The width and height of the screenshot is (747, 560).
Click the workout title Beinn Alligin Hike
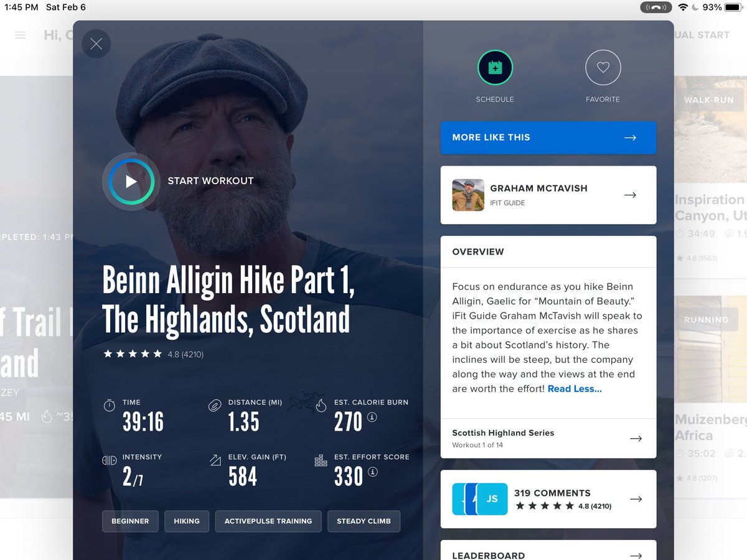point(228,300)
